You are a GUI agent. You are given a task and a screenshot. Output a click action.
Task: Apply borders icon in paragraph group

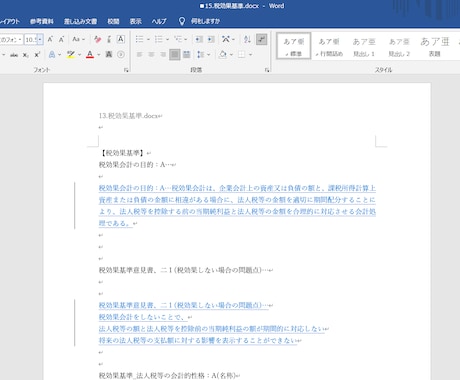point(242,54)
